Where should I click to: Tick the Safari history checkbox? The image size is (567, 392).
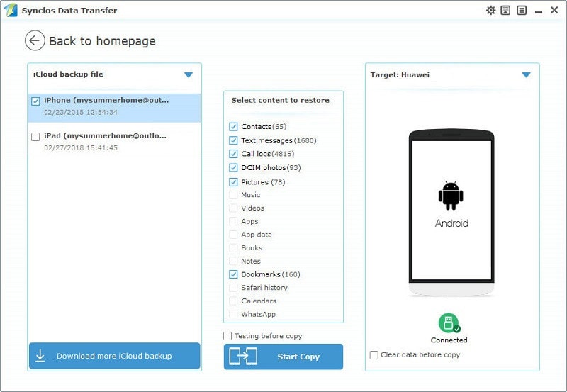[233, 288]
